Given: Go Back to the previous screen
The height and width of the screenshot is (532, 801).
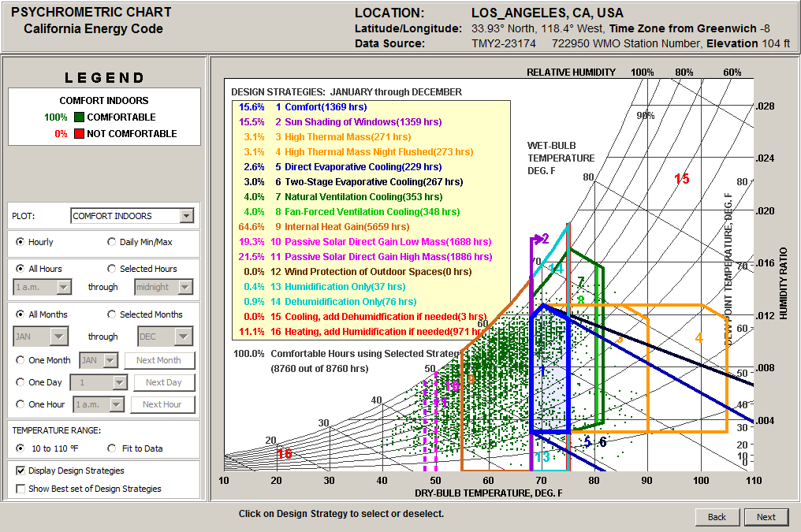Looking at the screenshot, I should pyautogui.click(x=717, y=517).
